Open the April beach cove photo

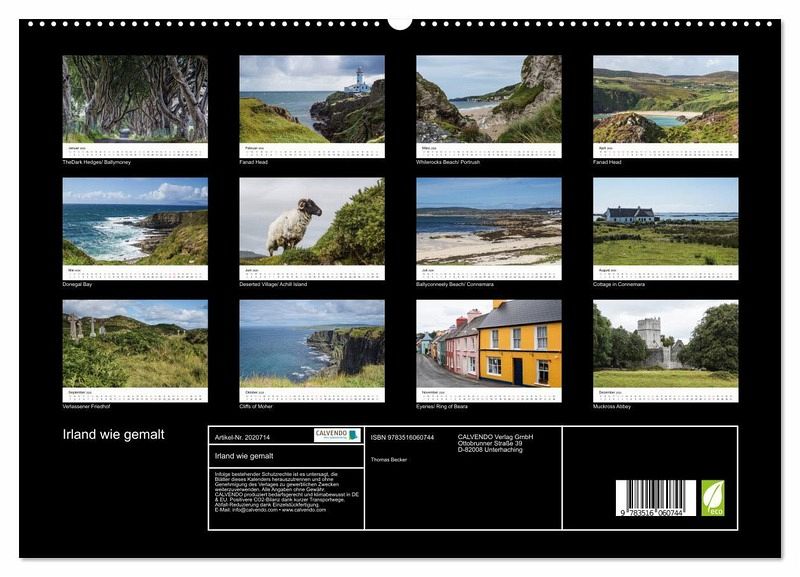[x=665, y=99]
